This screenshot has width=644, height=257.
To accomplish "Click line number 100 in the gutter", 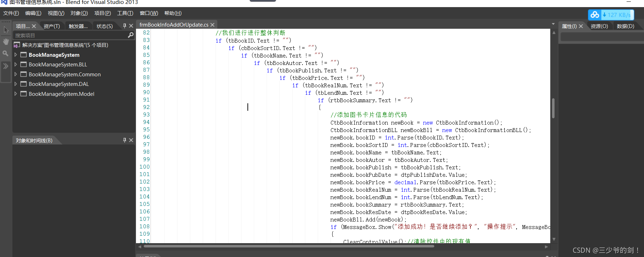I will pyautogui.click(x=144, y=167).
